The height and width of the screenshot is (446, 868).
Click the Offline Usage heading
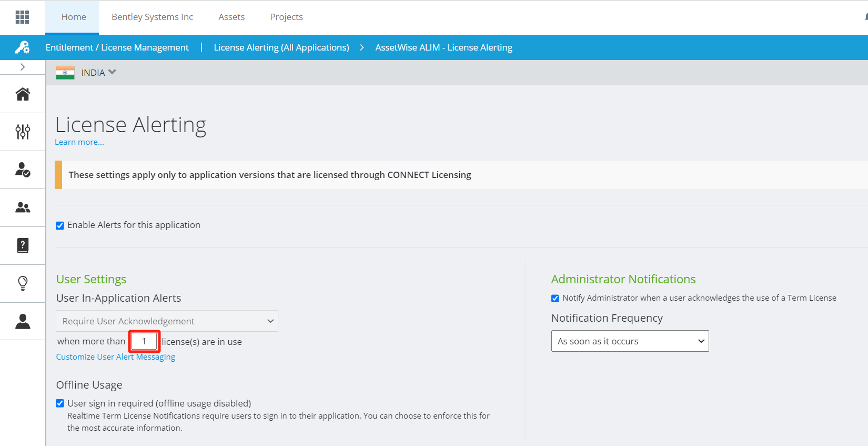(89, 385)
